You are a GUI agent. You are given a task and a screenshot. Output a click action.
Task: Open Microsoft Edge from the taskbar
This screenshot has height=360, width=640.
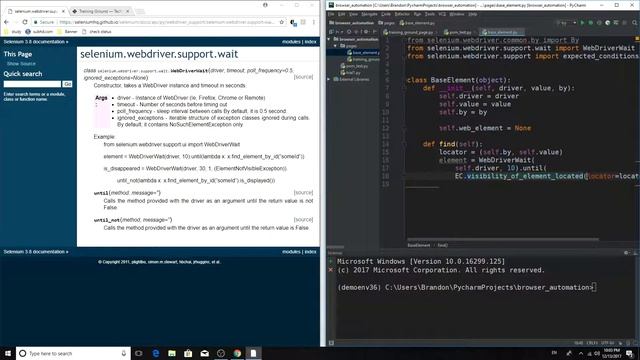click(x=156, y=353)
